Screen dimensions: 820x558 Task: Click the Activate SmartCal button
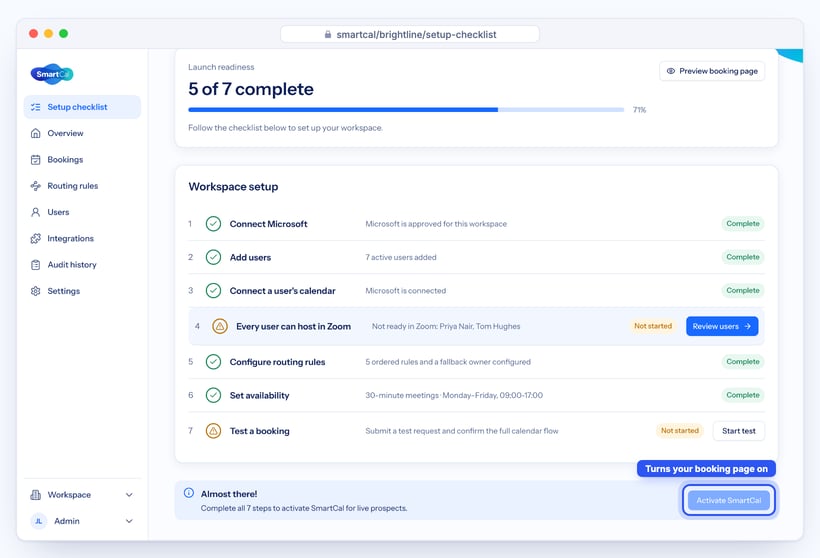click(x=728, y=500)
